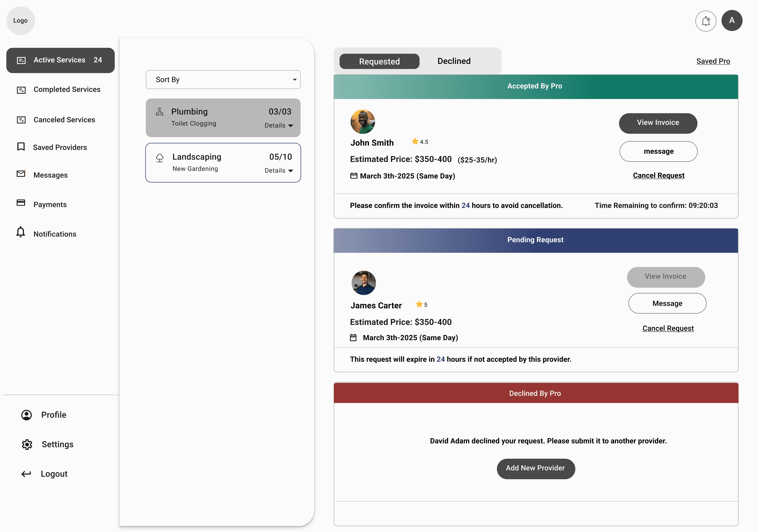Click the Logout arrow icon
758x532 pixels.
tap(26, 474)
